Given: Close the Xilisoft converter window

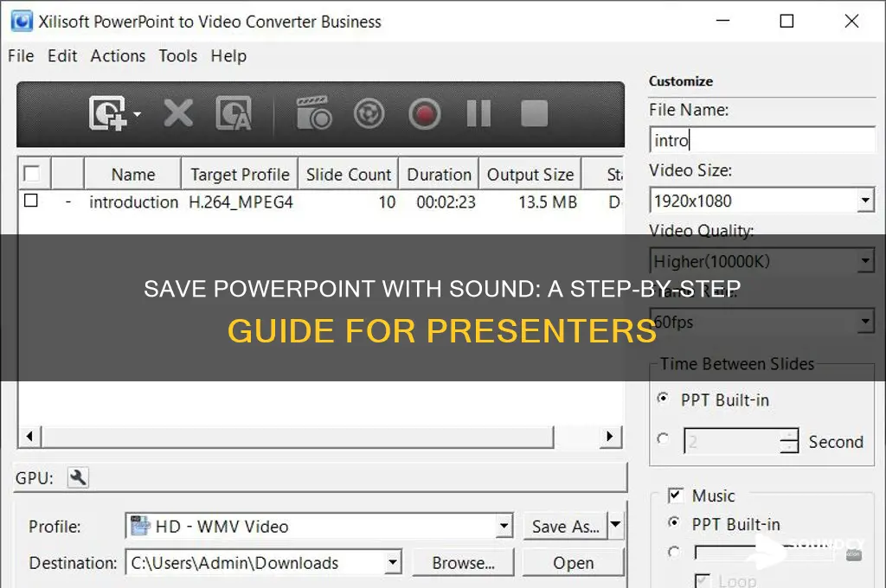Looking at the screenshot, I should [x=851, y=21].
